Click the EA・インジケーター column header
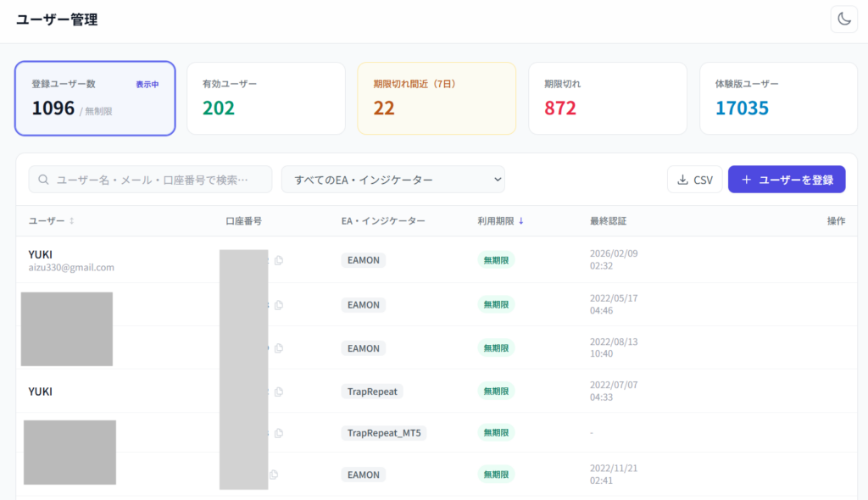 tap(383, 220)
